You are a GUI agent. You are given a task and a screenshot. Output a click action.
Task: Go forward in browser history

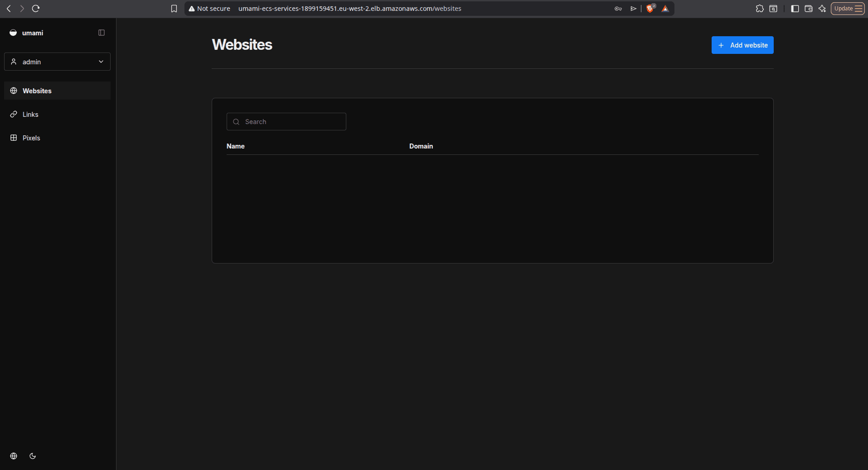point(22,8)
